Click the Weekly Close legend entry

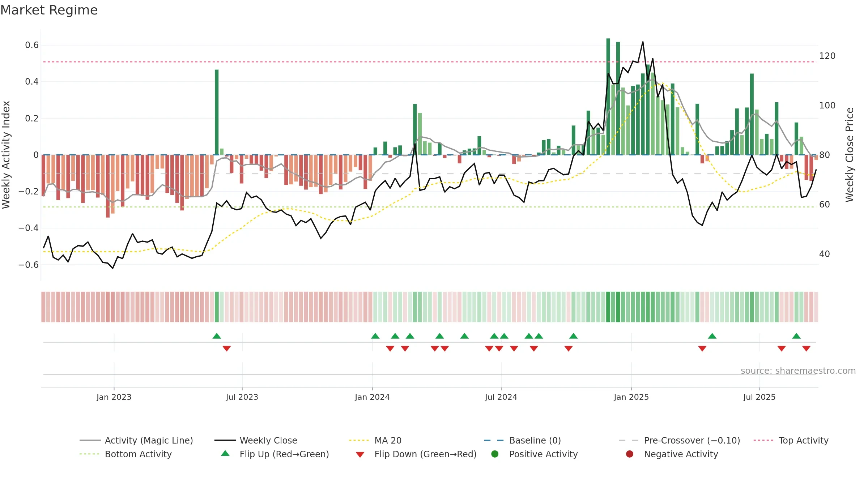[256, 440]
